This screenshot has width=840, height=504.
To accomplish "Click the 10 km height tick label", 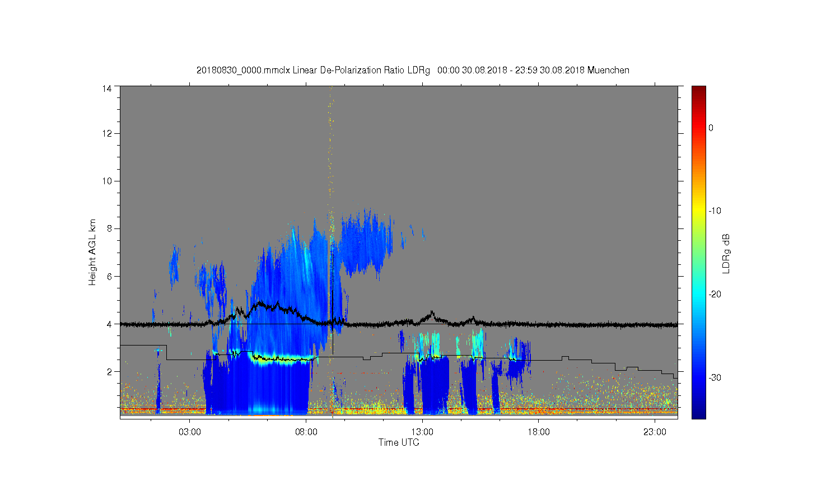I will click(x=106, y=181).
